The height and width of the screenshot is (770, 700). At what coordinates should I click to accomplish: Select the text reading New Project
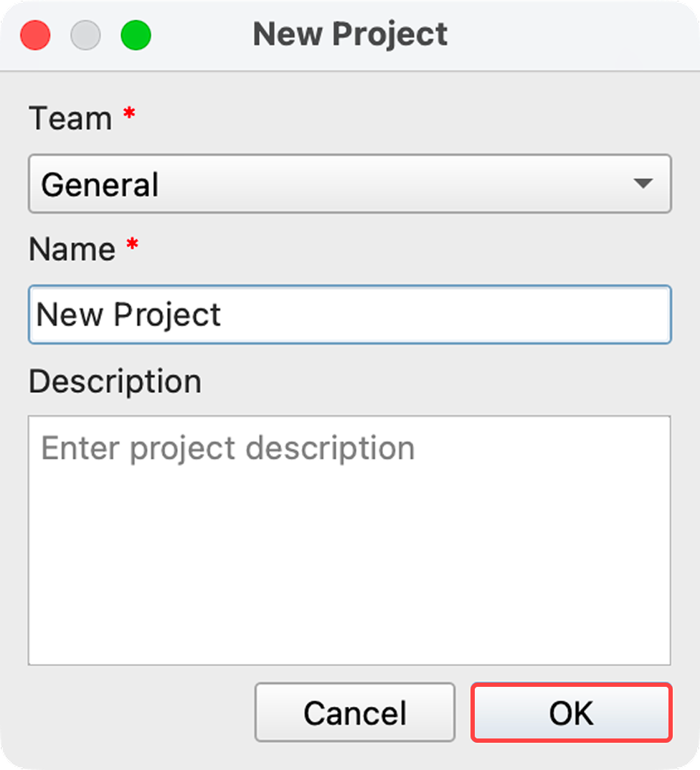[x=129, y=314]
